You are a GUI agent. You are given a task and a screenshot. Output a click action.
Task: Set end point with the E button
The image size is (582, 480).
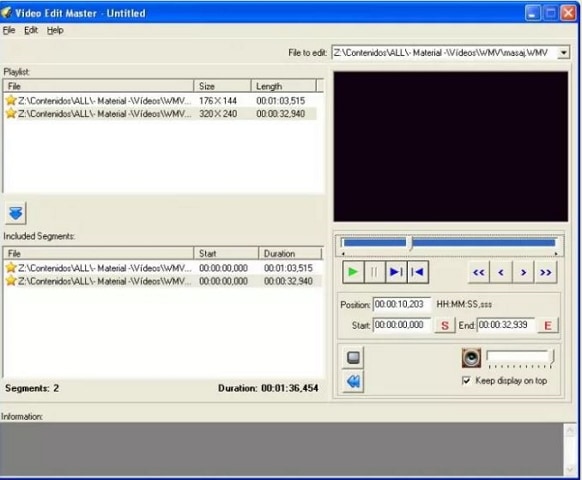pos(547,326)
